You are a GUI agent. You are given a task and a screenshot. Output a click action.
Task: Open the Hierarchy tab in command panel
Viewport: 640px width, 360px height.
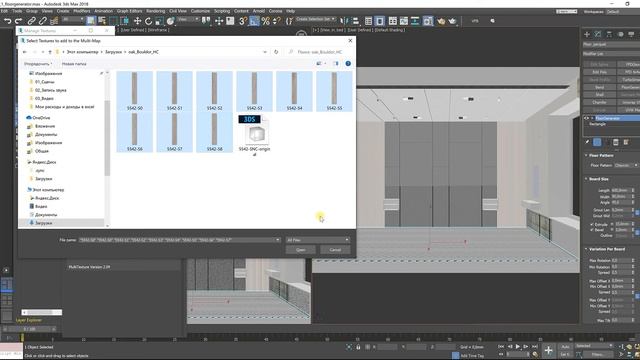tap(609, 34)
